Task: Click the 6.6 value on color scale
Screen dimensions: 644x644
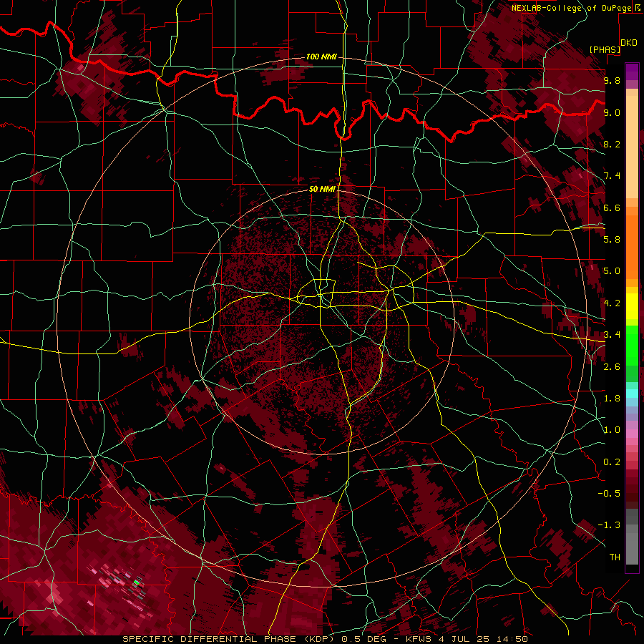Action: pos(612,208)
